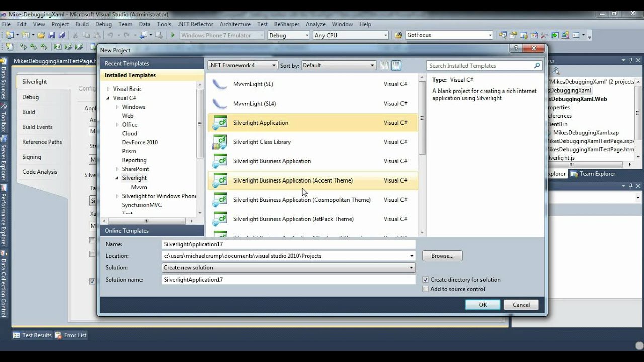Open the Debug configuration dropdown
This screenshot has width=644, height=362.
coord(288,35)
